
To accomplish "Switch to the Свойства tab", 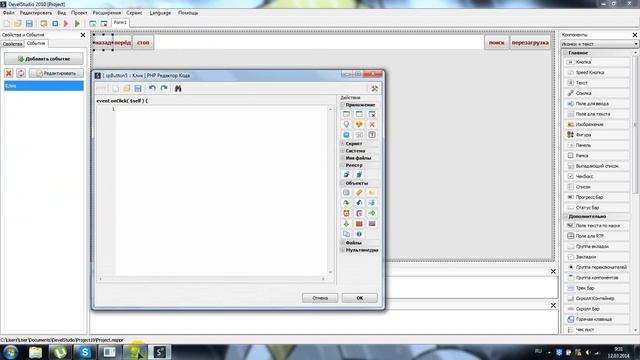I will 12,44.
